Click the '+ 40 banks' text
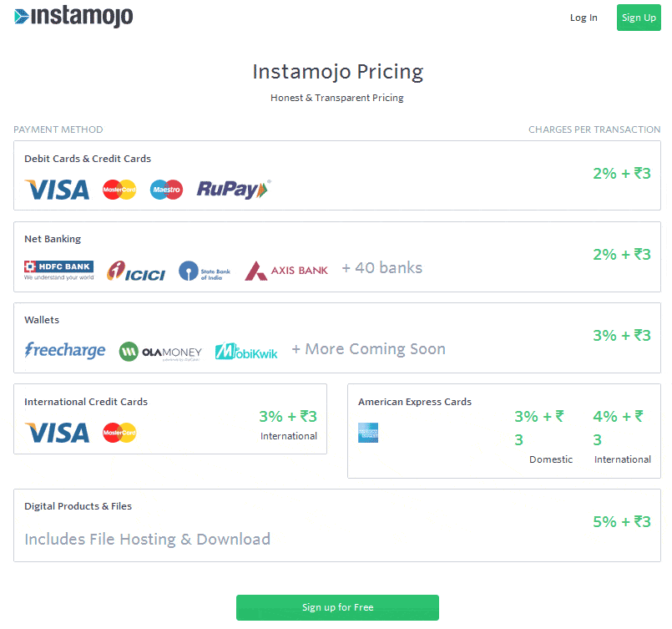Viewport: 672px width, 629px height. 381,268
